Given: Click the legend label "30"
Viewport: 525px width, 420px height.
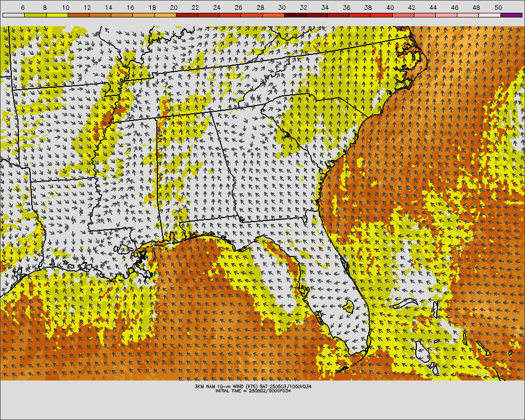Looking at the screenshot, I should point(282,7).
